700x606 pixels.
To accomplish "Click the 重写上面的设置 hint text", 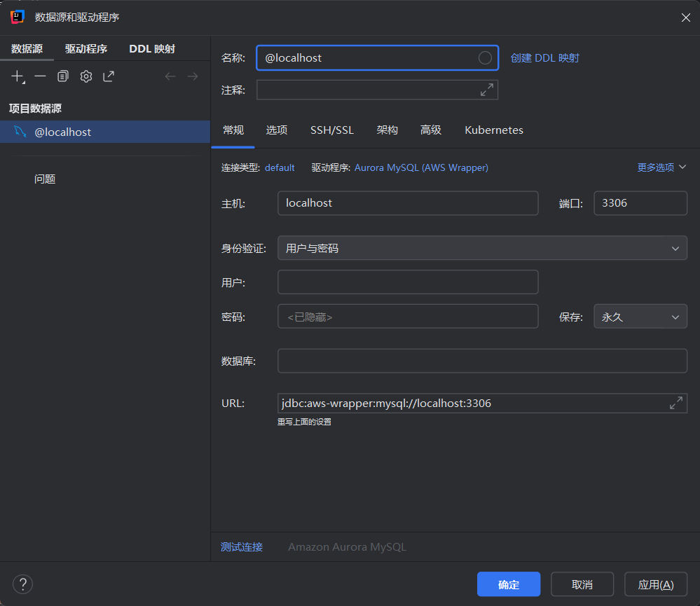I will pyautogui.click(x=304, y=422).
